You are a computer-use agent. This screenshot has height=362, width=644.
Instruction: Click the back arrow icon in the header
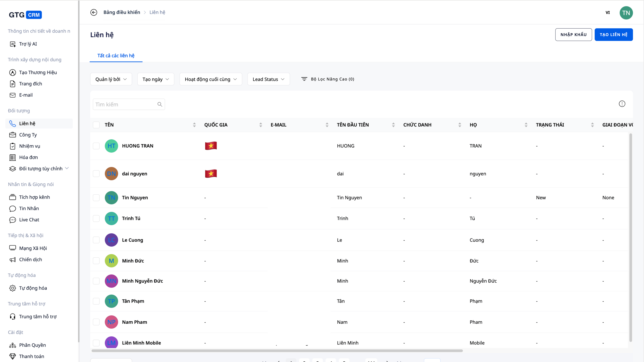pos(94,12)
